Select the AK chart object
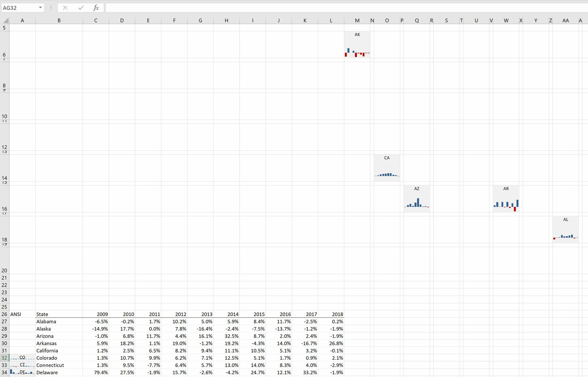The image size is (588, 377). click(357, 44)
